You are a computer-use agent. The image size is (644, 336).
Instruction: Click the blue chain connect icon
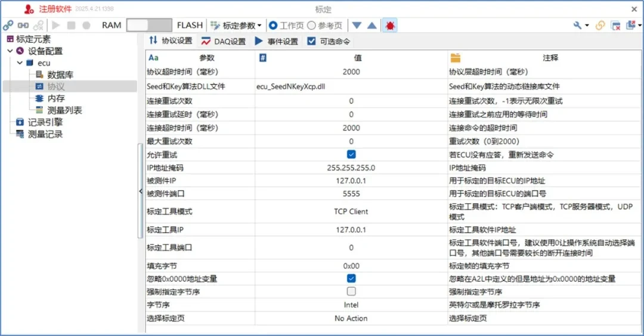coord(8,25)
